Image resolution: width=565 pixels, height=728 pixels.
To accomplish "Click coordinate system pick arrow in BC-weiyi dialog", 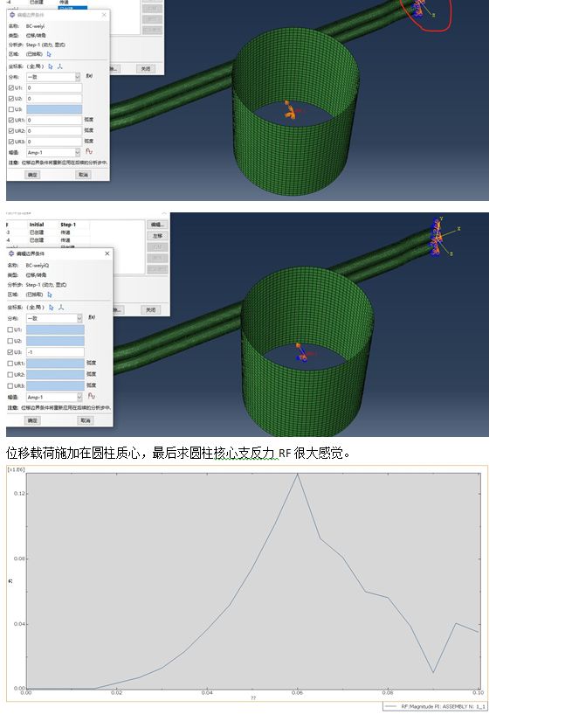I will (x=51, y=66).
